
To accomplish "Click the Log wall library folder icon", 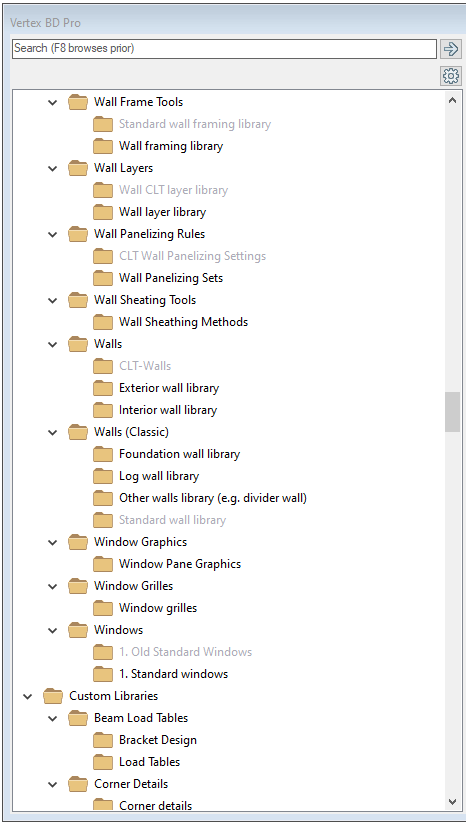I will coord(103,476).
